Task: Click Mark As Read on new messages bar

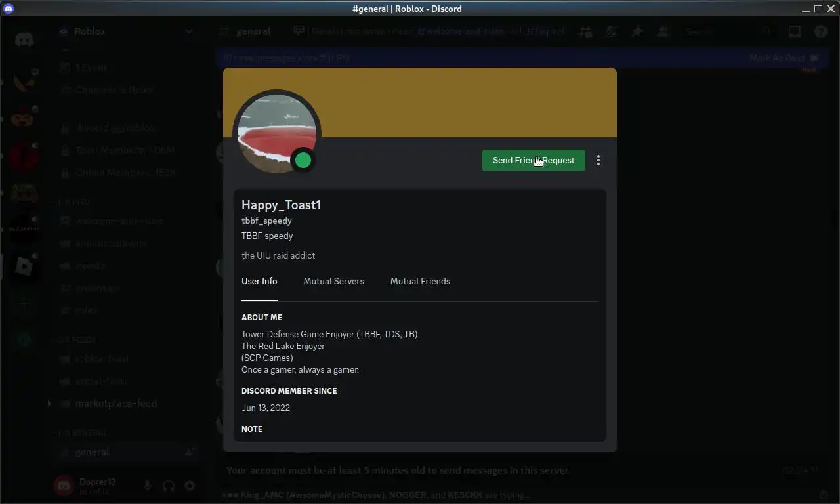Action: [x=784, y=58]
